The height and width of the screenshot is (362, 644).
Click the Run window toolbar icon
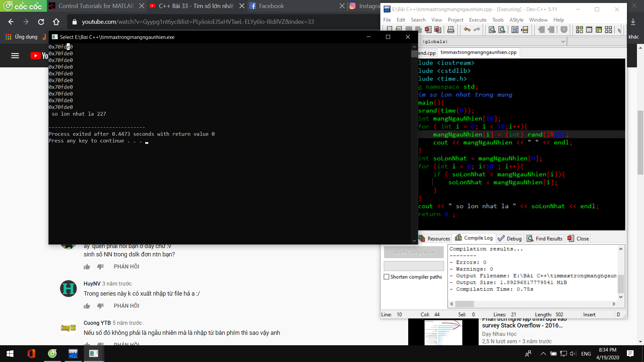(589, 30)
